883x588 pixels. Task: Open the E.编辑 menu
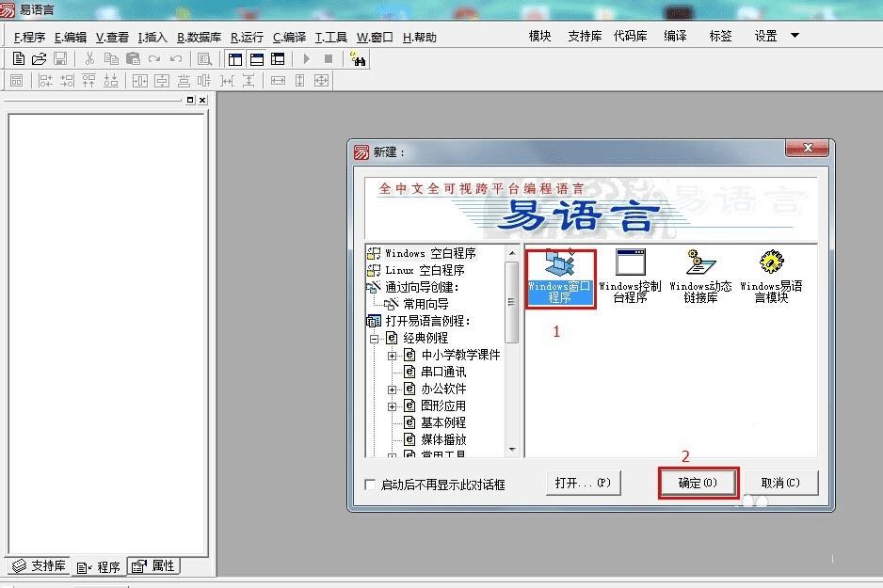(x=71, y=37)
